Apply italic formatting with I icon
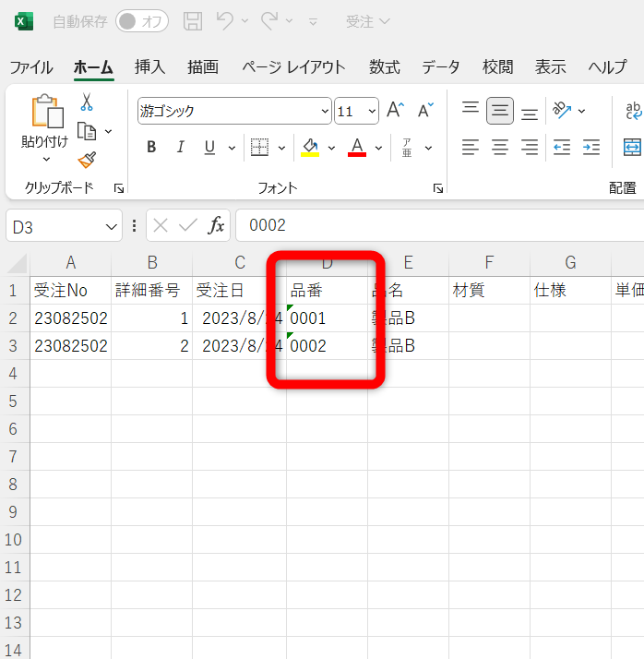The height and width of the screenshot is (659, 644). point(181,147)
